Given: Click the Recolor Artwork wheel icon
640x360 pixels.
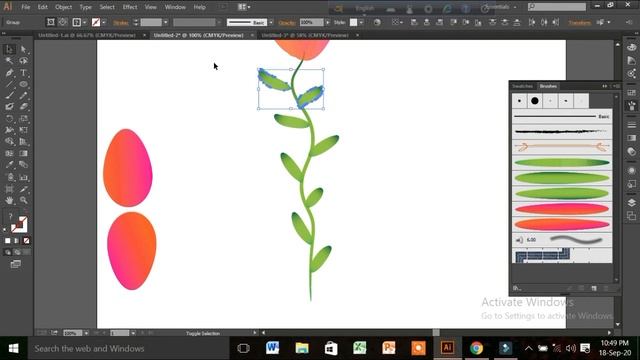Looking at the screenshot, I should 377,22.
